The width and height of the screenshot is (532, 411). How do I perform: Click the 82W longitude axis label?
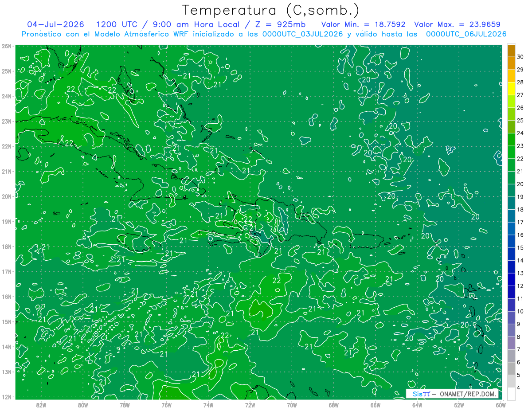[x=41, y=405]
